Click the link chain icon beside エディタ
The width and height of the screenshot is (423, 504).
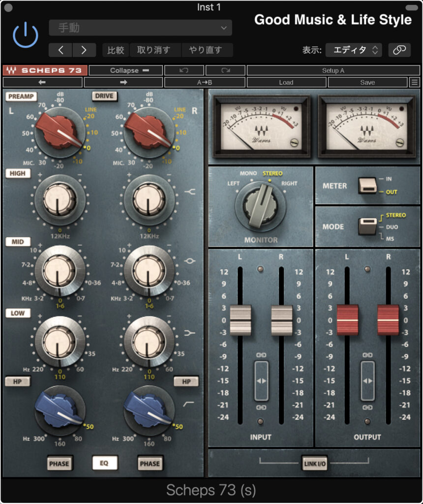399,50
